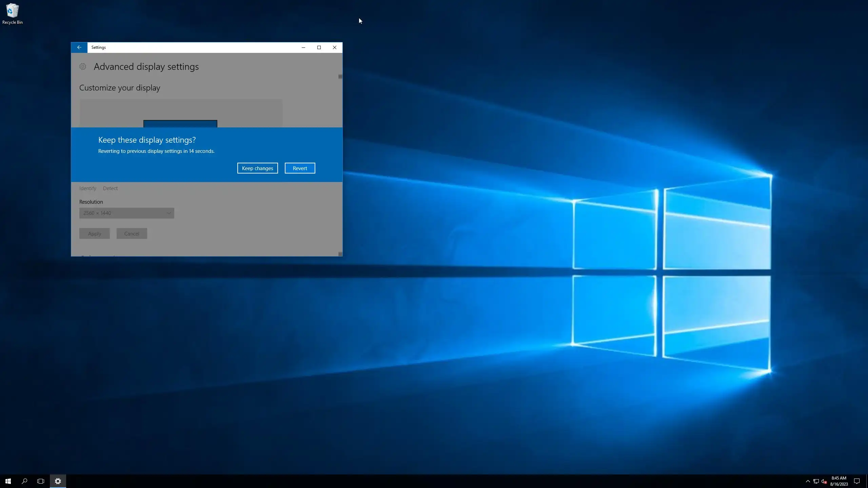Viewport: 868px width, 488px height.
Task: Click the Cancel button below Resolution
Action: (132, 233)
